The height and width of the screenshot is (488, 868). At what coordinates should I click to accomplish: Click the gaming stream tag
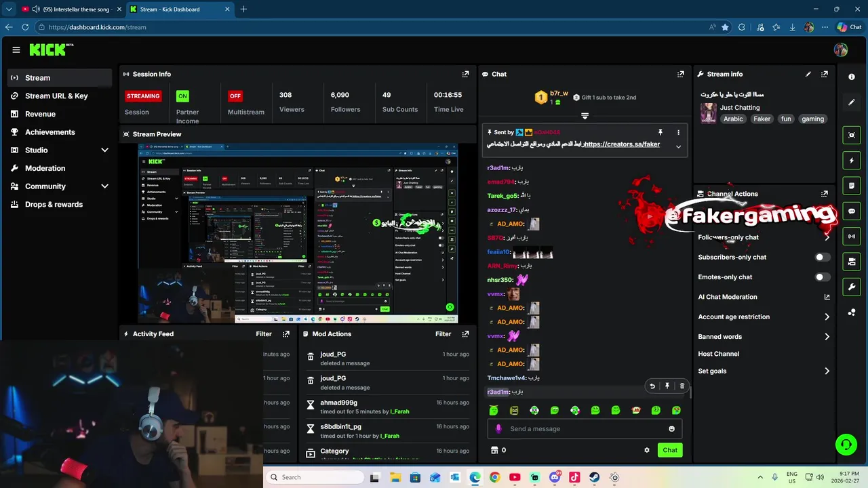click(812, 119)
